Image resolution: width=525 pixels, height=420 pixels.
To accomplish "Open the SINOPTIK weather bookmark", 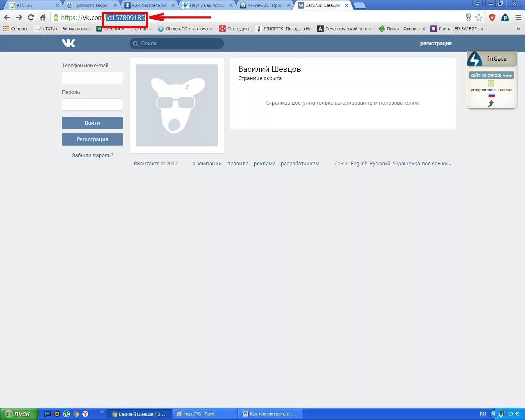I will coord(283,29).
